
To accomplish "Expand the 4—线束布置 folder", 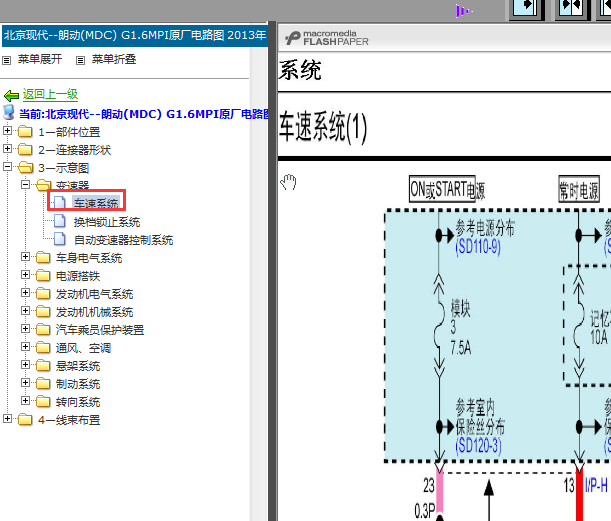I will point(7,419).
